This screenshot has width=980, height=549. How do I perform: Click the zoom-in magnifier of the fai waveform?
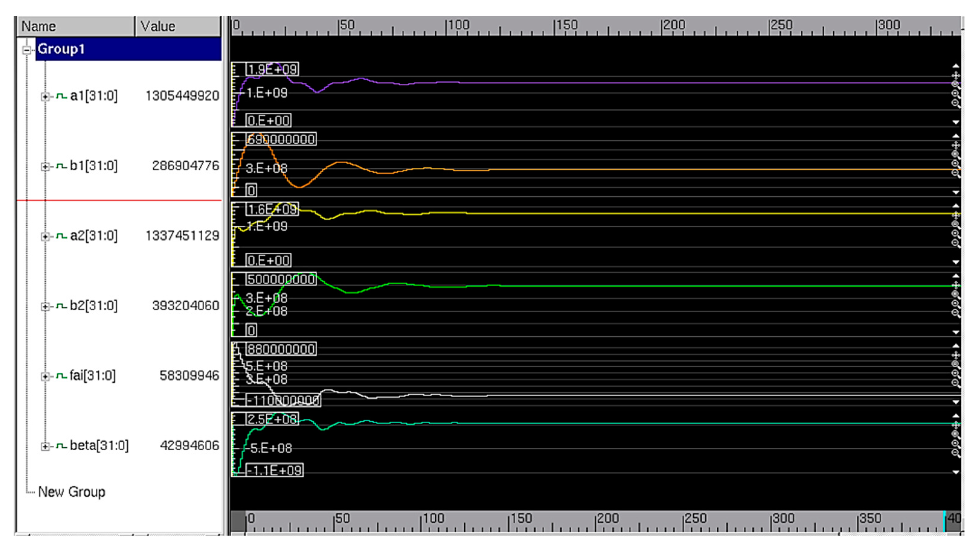pos(956,373)
